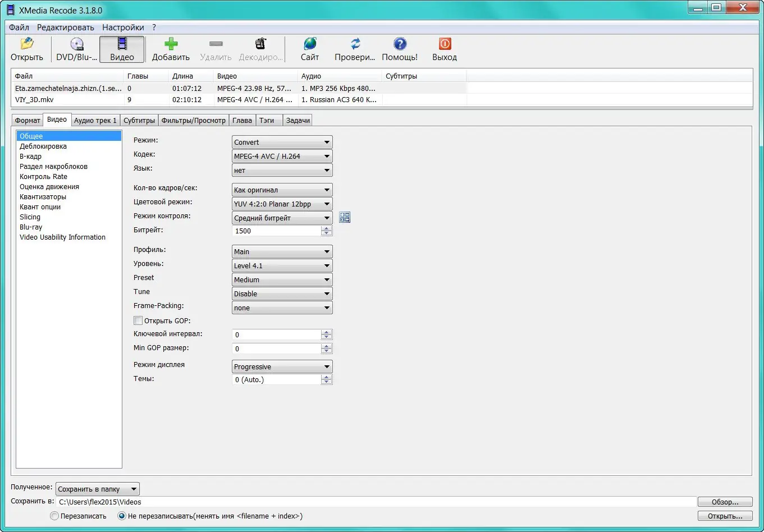Select В-кадр in the settings list
The width and height of the screenshot is (764, 532).
69,156
